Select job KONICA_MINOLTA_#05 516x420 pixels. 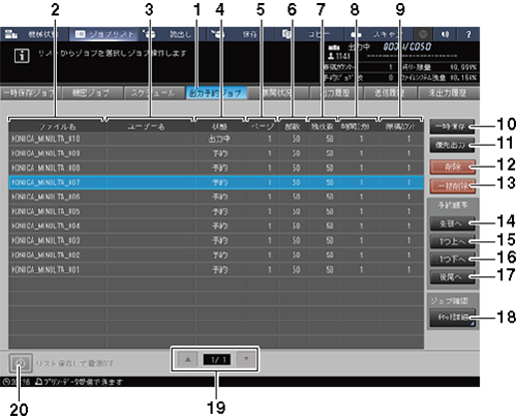tap(217, 211)
